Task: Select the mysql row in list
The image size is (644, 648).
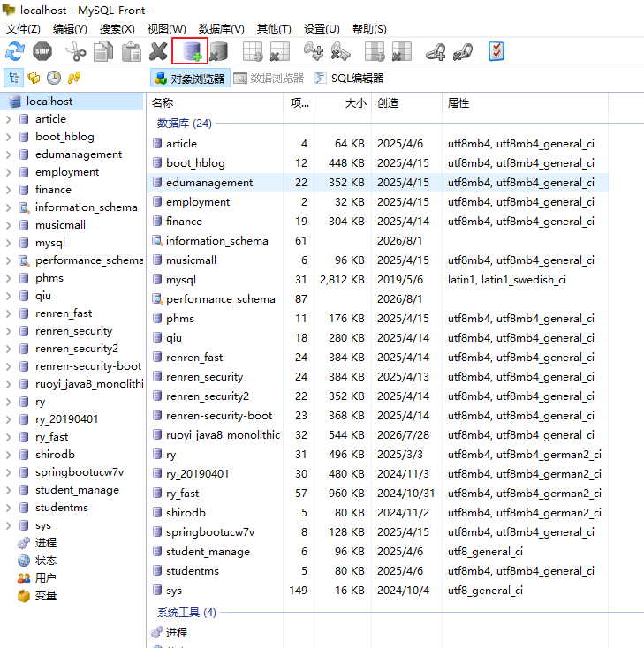Action: point(377,280)
